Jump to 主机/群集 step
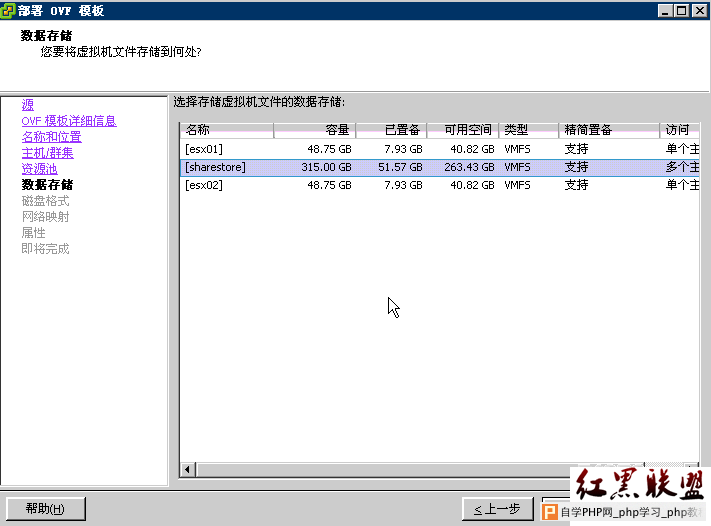Screen dimensions: 711x526 click(47, 153)
